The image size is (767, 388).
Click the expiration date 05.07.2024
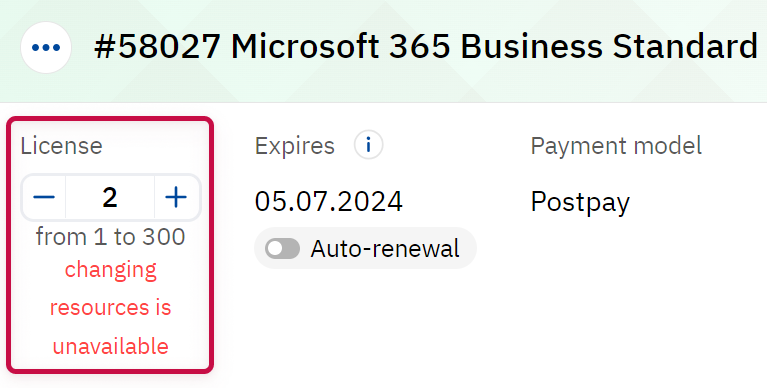click(x=329, y=201)
